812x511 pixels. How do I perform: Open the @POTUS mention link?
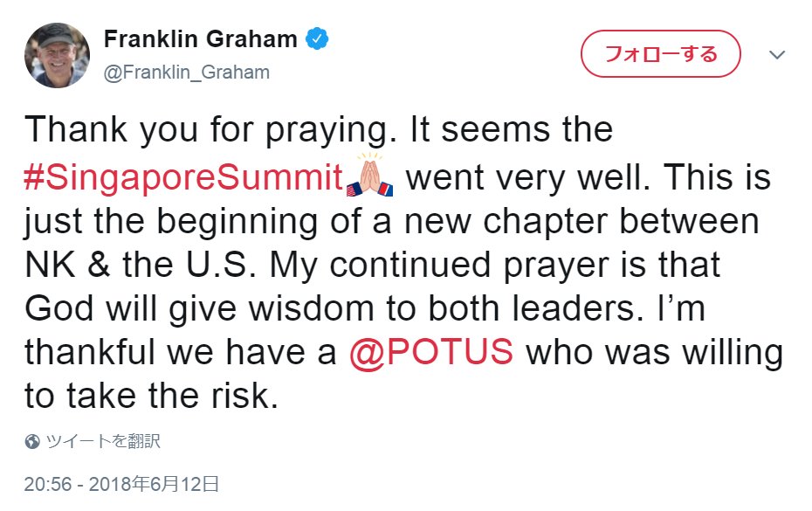[431, 352]
